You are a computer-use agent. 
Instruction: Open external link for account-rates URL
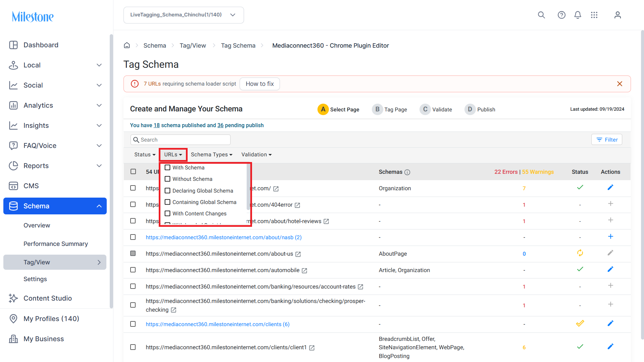(x=360, y=287)
